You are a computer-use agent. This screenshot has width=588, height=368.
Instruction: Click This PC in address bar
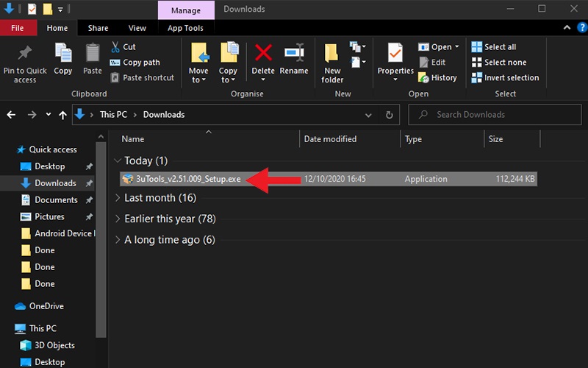click(114, 115)
